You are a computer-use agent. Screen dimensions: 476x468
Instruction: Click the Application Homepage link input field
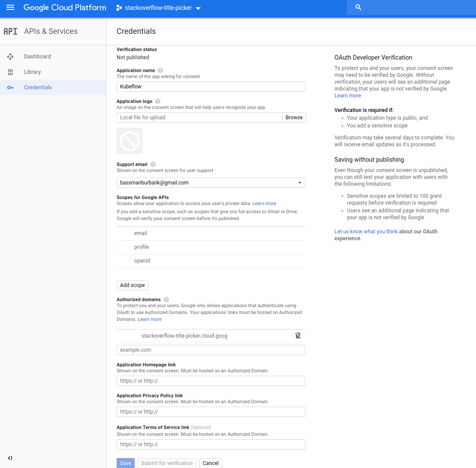click(211, 380)
